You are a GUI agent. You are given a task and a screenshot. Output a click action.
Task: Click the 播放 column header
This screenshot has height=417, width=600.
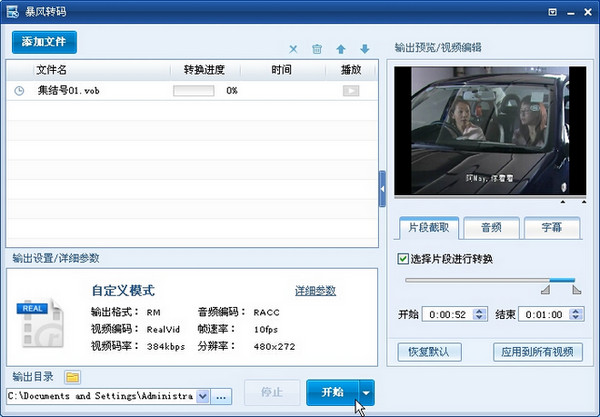pyautogui.click(x=351, y=70)
